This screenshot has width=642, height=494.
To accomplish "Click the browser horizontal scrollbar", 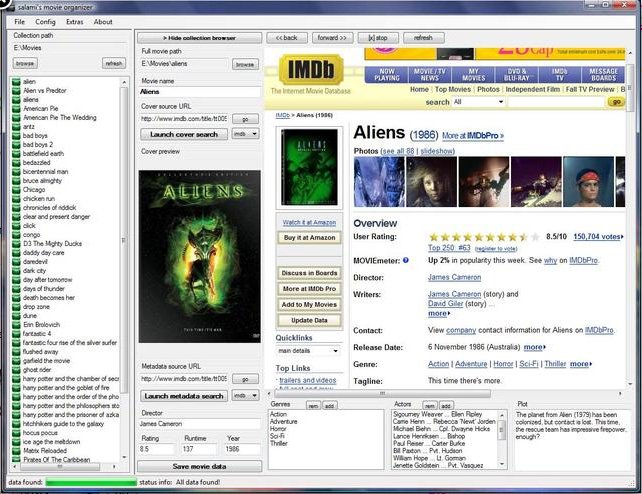I will [382, 394].
